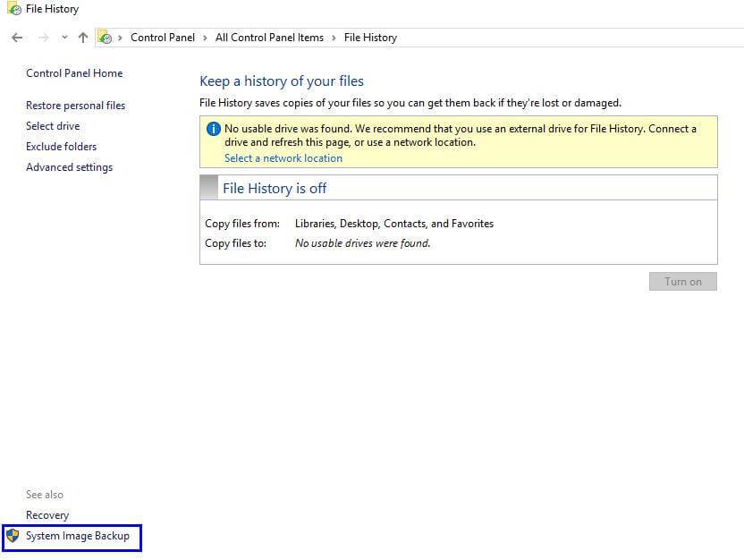Click Select a network location link

(283, 158)
